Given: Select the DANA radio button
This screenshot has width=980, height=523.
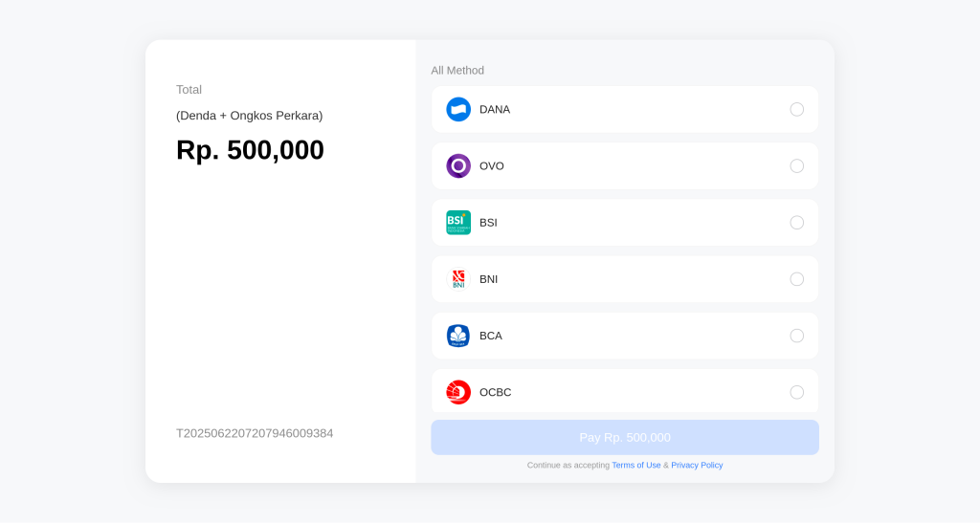Looking at the screenshot, I should [796, 109].
